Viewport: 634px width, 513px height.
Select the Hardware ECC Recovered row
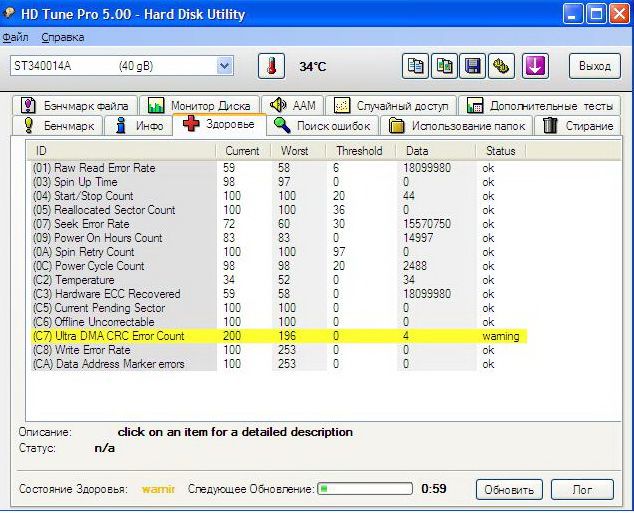coord(279,294)
